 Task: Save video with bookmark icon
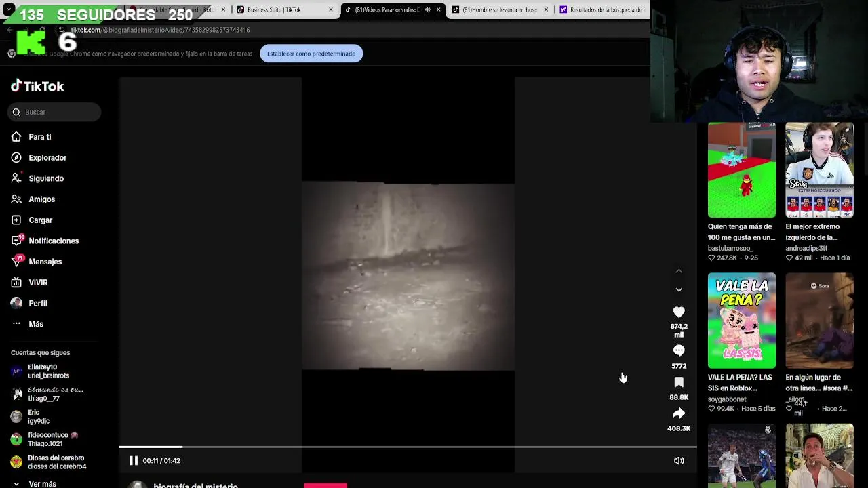click(x=679, y=382)
